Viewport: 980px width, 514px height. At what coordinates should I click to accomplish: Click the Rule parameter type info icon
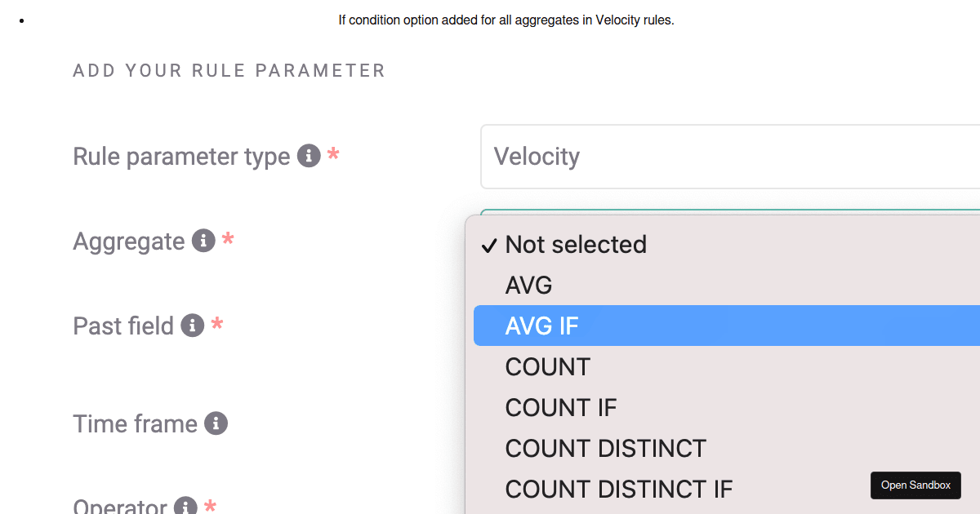[x=309, y=156]
